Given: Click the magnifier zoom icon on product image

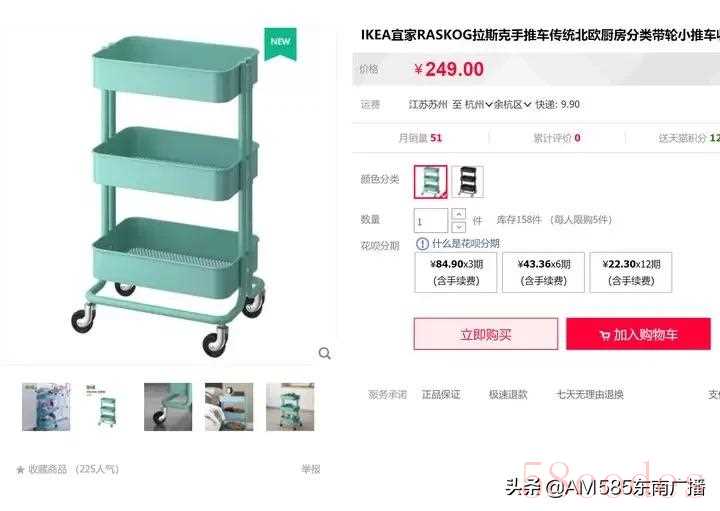Looking at the screenshot, I should pos(325,353).
